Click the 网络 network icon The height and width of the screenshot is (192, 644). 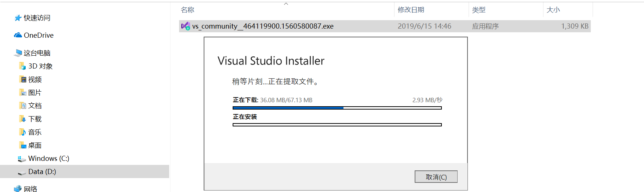[18, 189]
